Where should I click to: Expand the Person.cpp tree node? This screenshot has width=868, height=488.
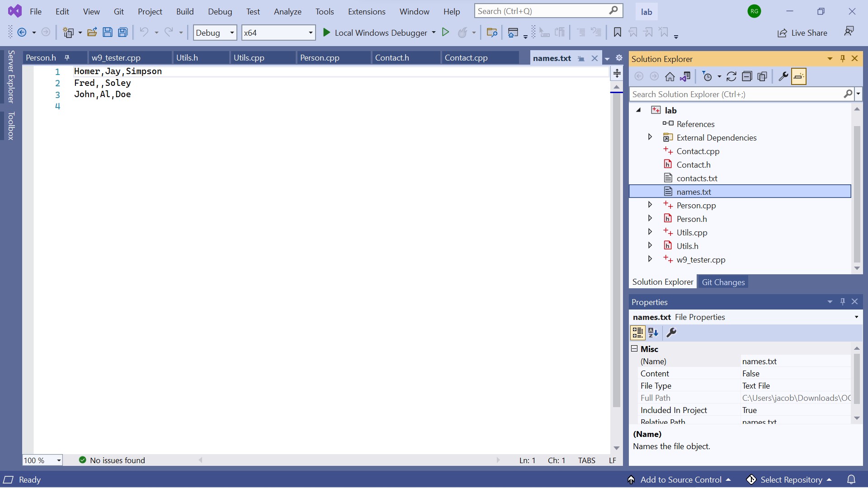coord(650,205)
